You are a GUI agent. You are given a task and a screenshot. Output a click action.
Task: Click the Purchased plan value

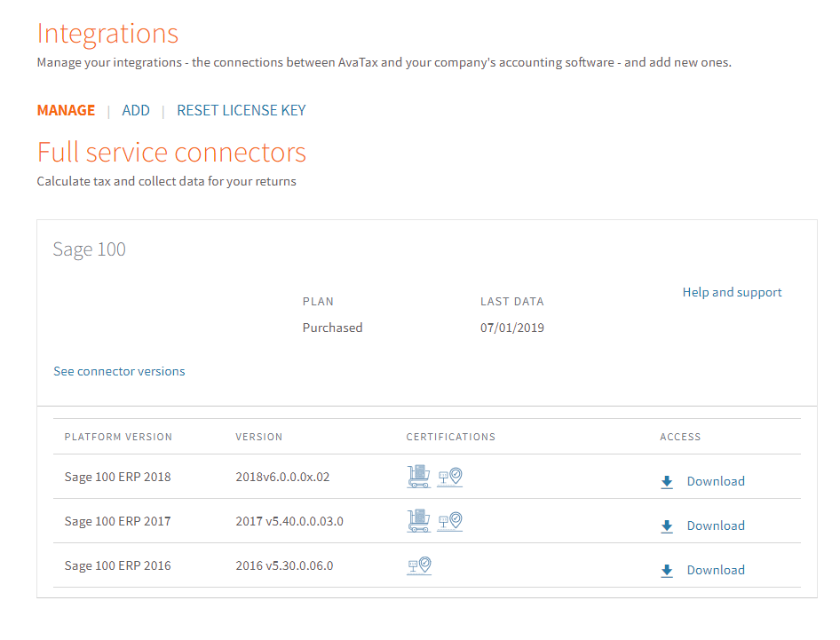pyautogui.click(x=332, y=328)
